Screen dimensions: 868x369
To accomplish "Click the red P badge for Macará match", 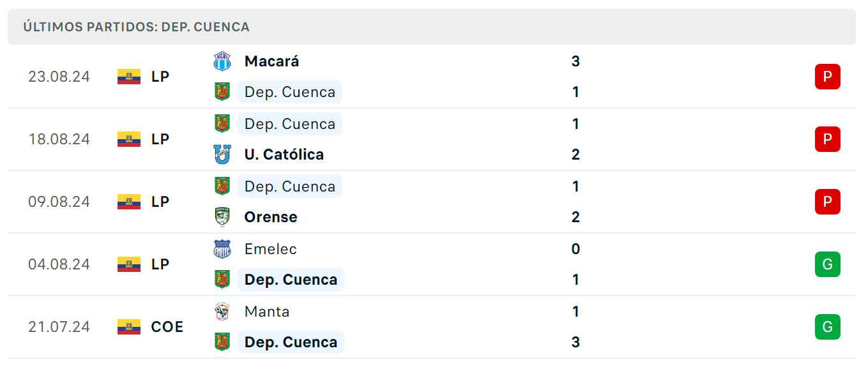I will coord(828,77).
